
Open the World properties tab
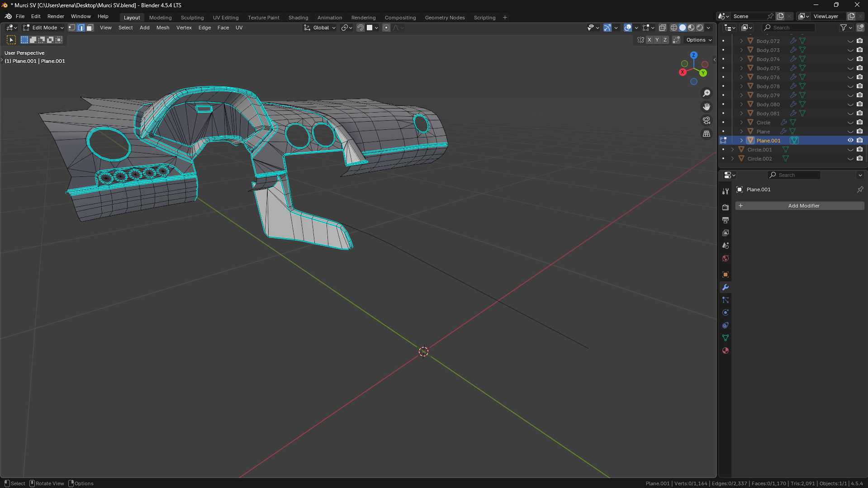pos(726,258)
